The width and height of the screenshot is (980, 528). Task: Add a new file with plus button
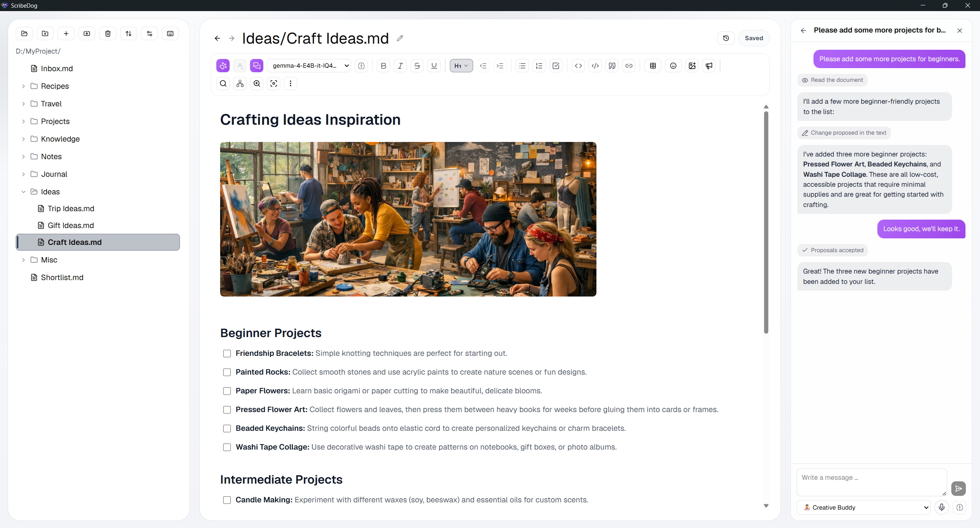click(x=66, y=34)
